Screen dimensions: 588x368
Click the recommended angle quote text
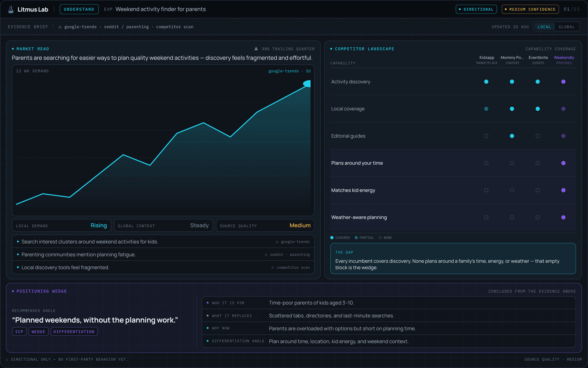(95, 320)
